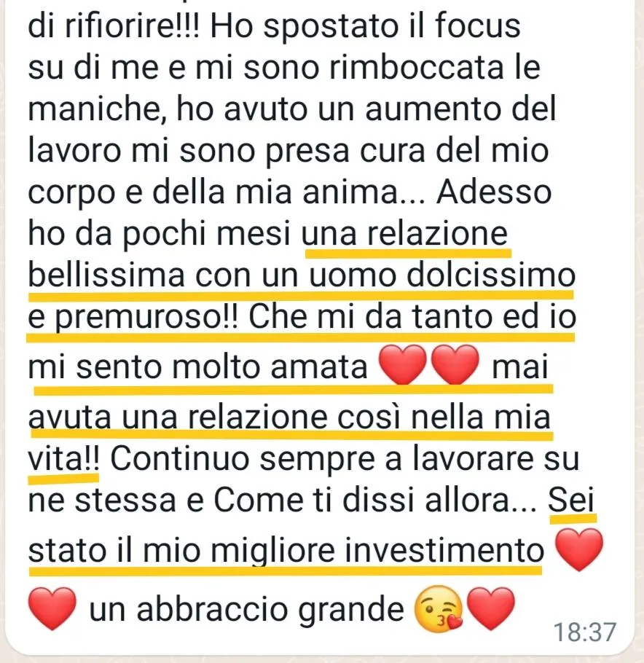644x663 pixels.
Task: Click the heart before 'un abbraccio'
Action: (x=52, y=608)
